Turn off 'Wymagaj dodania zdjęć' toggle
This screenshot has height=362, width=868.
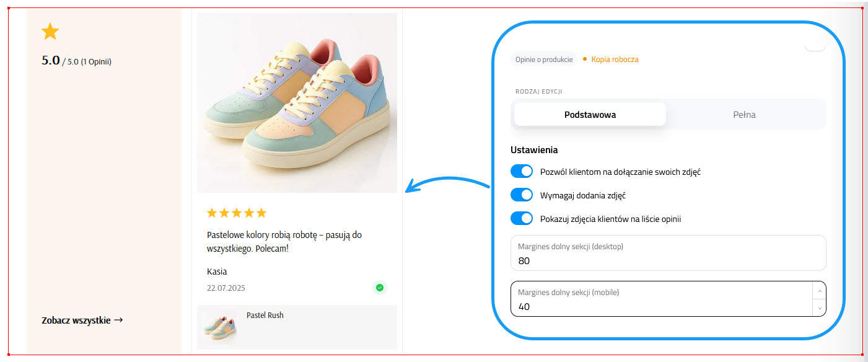[522, 195]
